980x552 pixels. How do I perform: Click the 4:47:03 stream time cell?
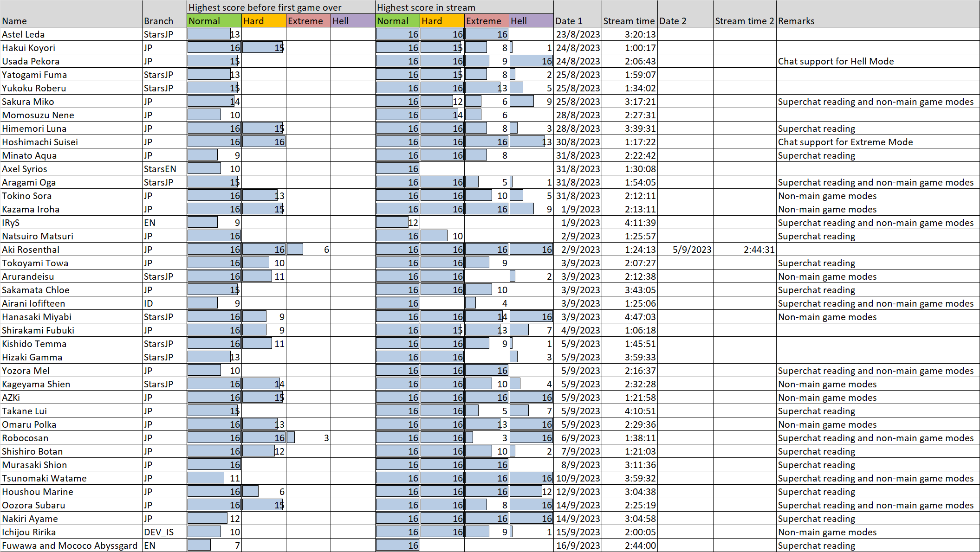click(x=630, y=317)
